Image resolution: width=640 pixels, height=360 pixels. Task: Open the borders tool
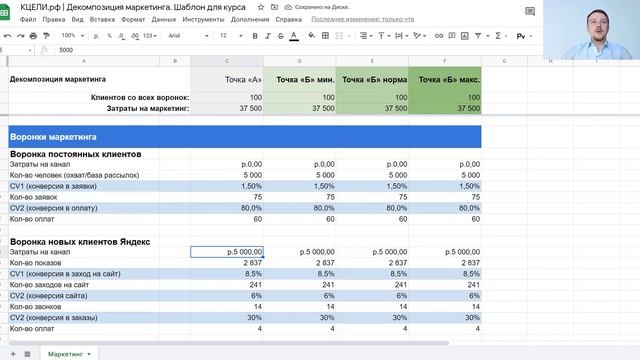tap(325, 36)
